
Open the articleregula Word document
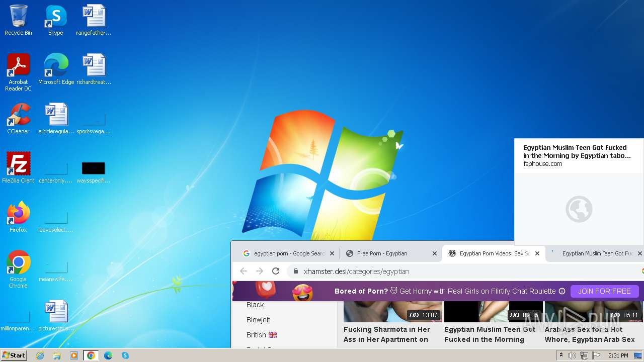[x=56, y=119]
